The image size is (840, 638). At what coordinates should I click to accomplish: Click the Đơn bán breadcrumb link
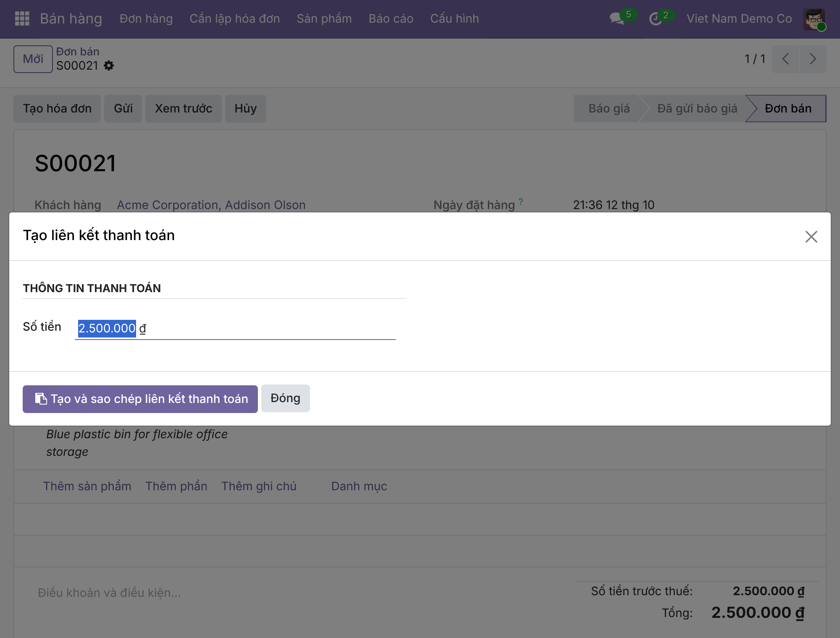click(x=78, y=52)
